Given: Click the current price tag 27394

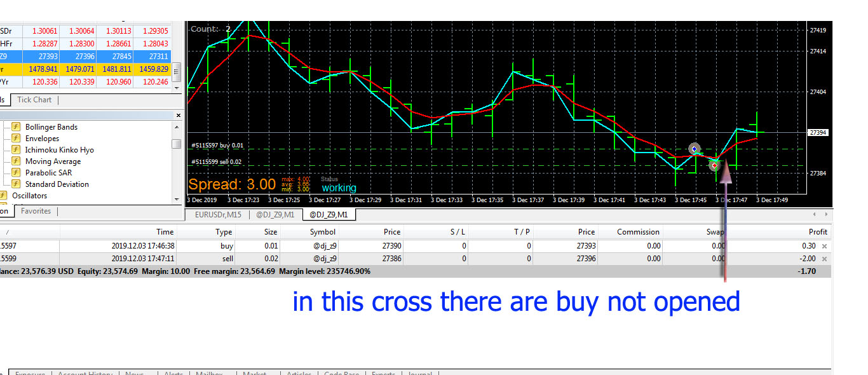Looking at the screenshot, I should point(817,133).
